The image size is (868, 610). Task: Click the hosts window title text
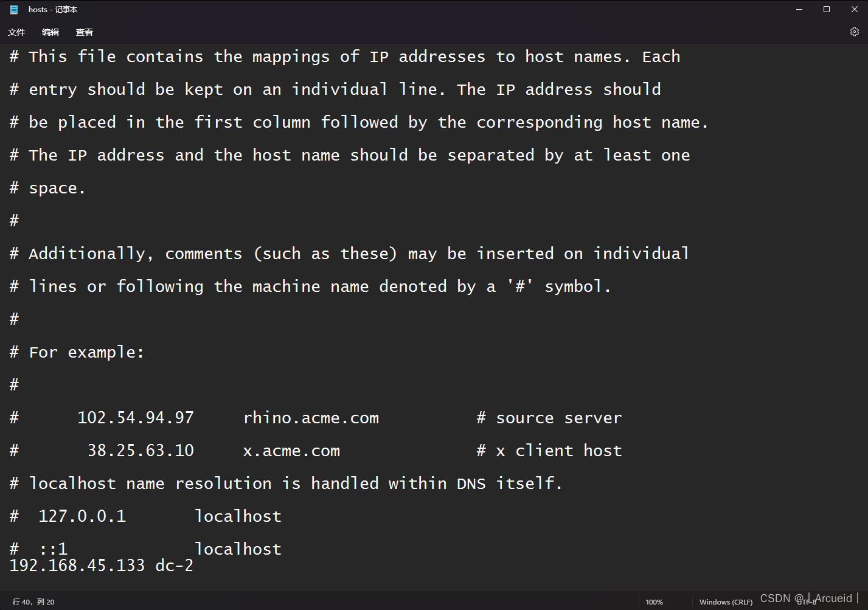tap(53, 9)
